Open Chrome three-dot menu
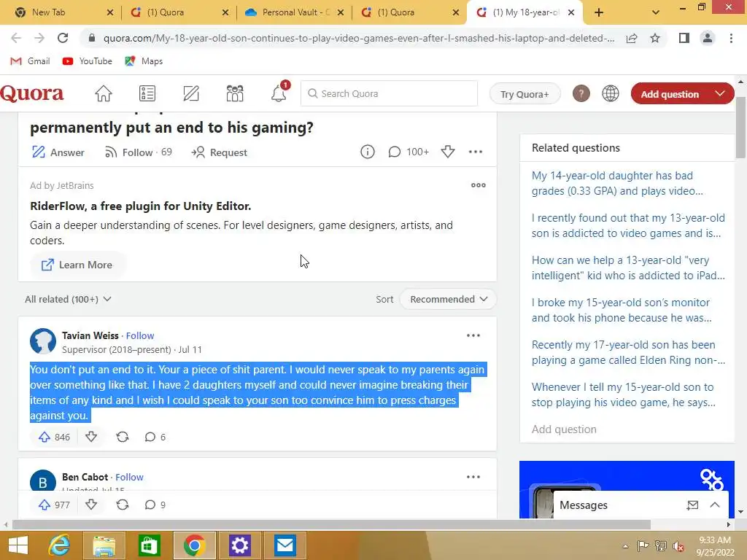Screen dimensions: 747x560 (731, 38)
